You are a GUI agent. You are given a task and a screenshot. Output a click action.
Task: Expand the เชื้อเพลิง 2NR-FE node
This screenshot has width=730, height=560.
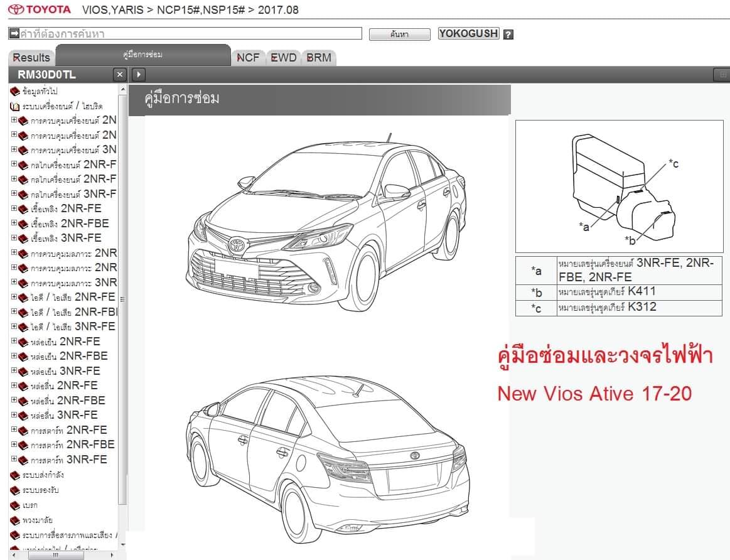click(14, 208)
